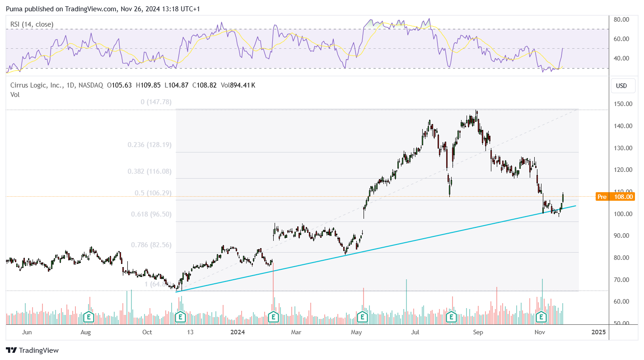The height and width of the screenshot is (360, 644).
Task: Click the Fibonacci 0.5 (106.29) label
Action: 153,193
